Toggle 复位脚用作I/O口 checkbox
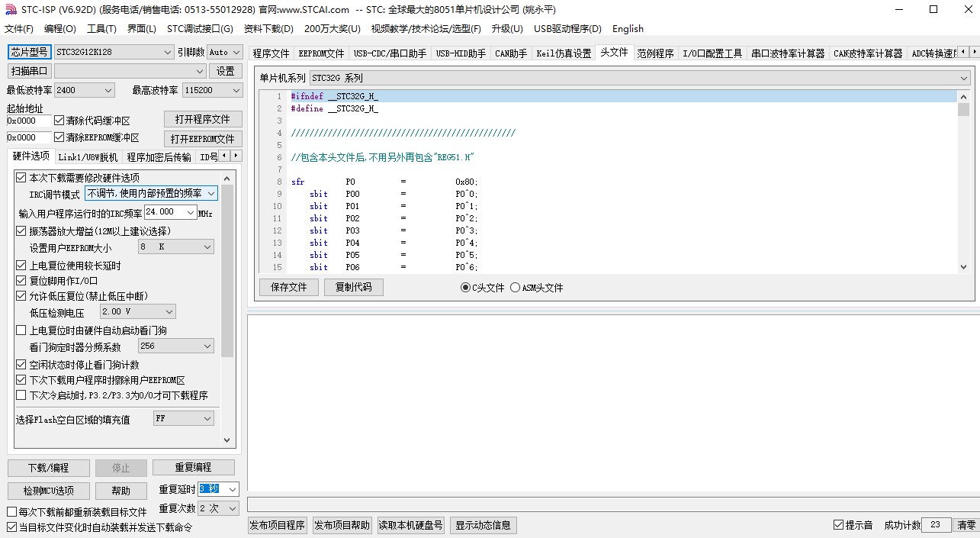 (21, 281)
